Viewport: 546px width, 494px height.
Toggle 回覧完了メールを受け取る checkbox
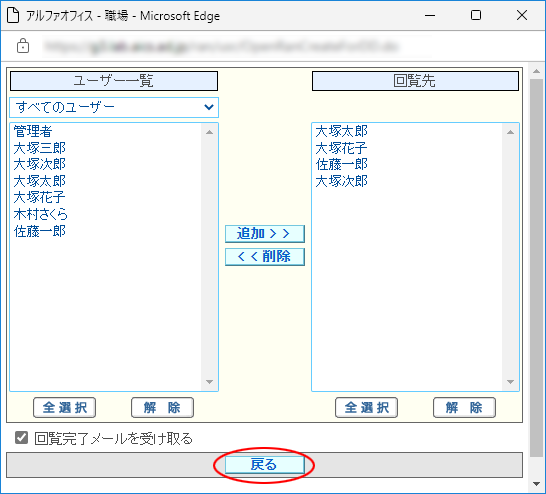22,438
